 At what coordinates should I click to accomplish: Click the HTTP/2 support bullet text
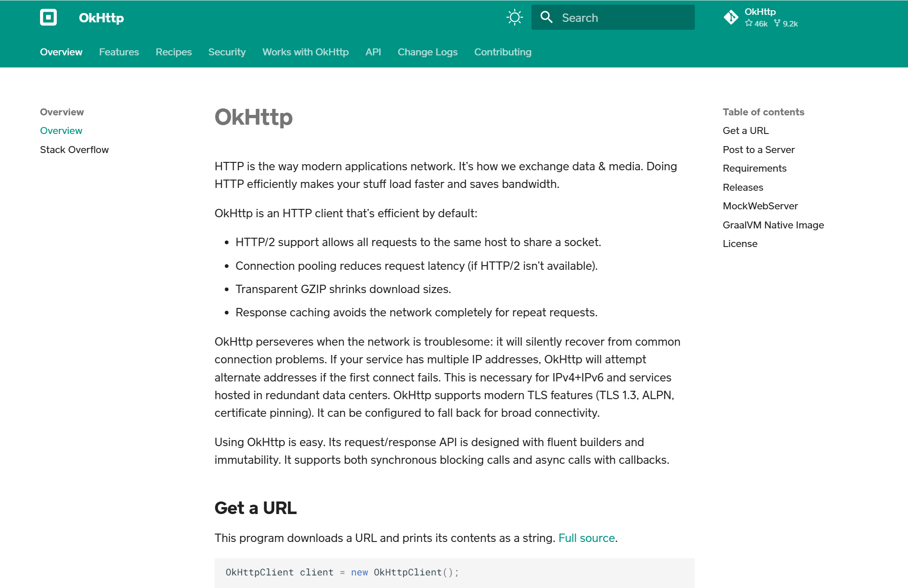pos(418,242)
